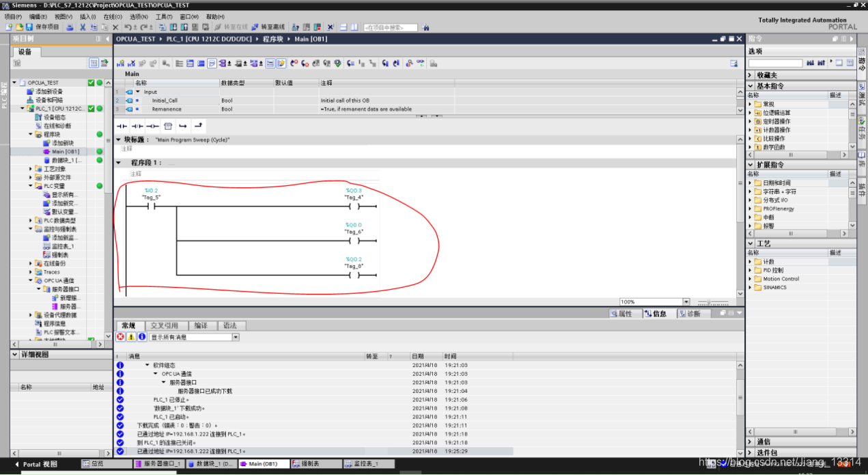Viewport: 868px width, 475px height.
Task: Click Tag_6 coil at %Q0.0
Action: click(354, 241)
